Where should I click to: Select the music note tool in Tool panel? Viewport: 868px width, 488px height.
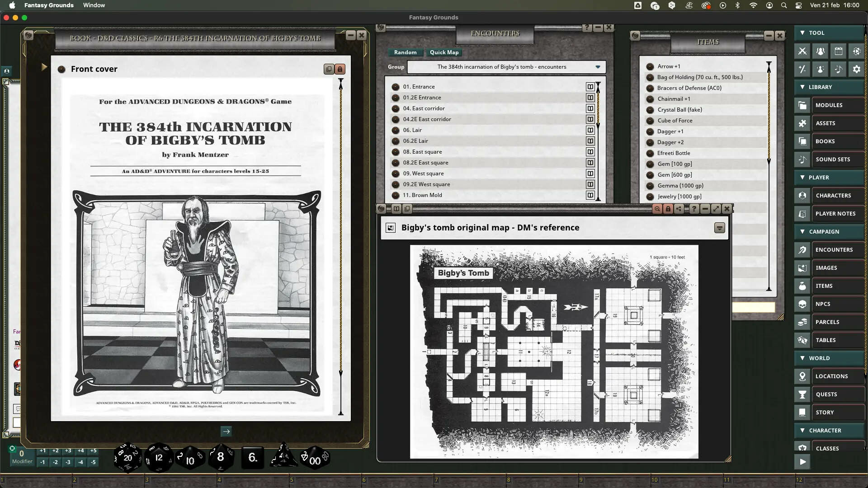[x=839, y=69]
